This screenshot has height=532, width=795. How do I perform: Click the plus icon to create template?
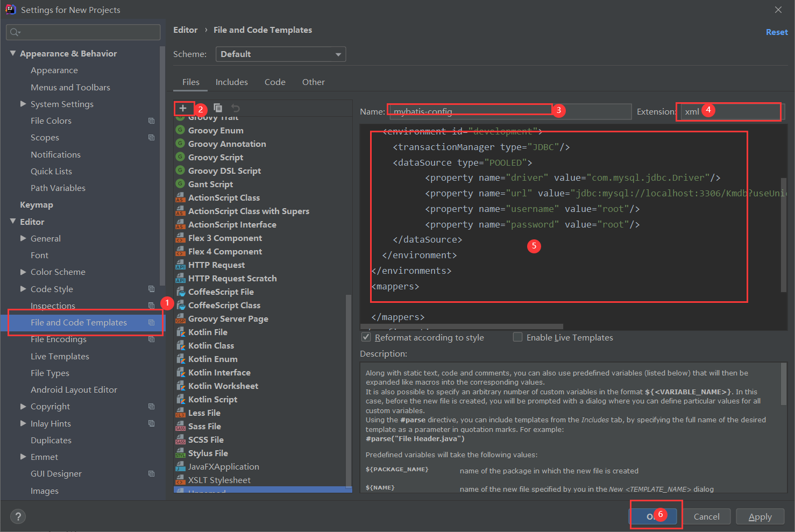coord(183,108)
